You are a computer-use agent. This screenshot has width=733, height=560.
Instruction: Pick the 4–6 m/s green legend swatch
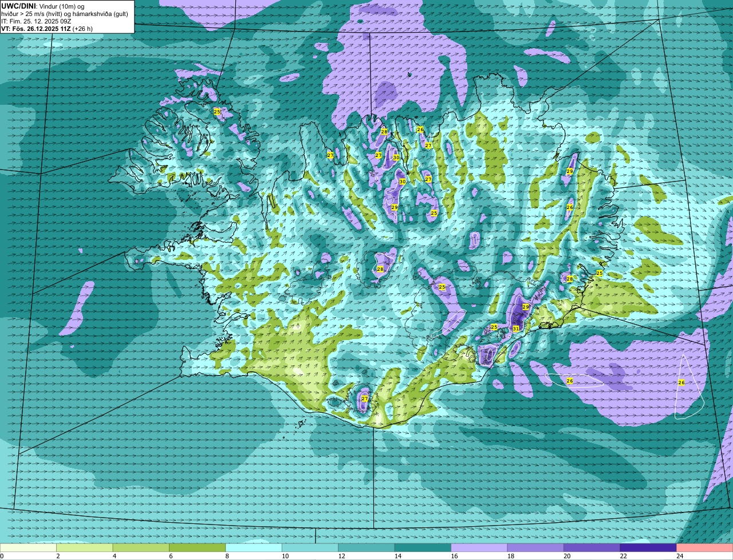[141, 548]
